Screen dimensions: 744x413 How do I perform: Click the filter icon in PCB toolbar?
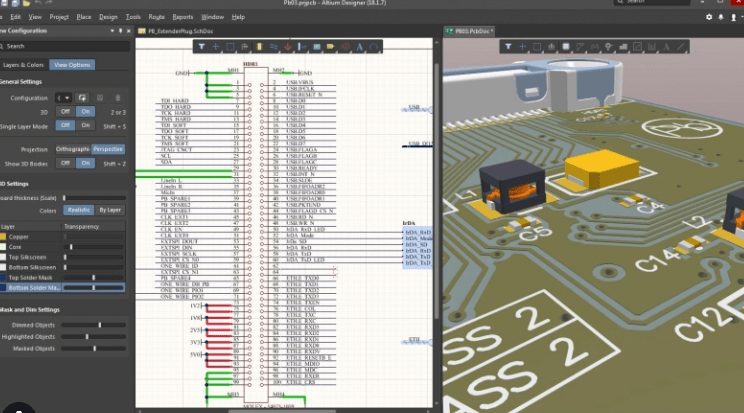(510, 46)
